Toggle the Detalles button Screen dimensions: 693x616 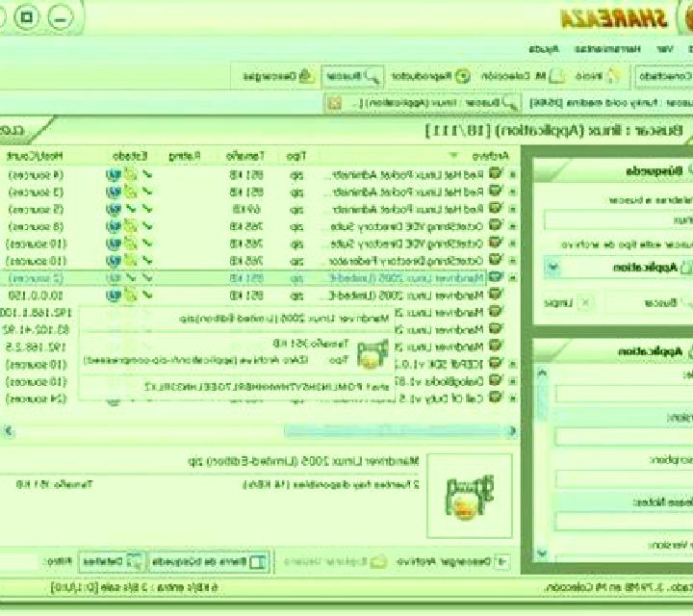point(112,562)
